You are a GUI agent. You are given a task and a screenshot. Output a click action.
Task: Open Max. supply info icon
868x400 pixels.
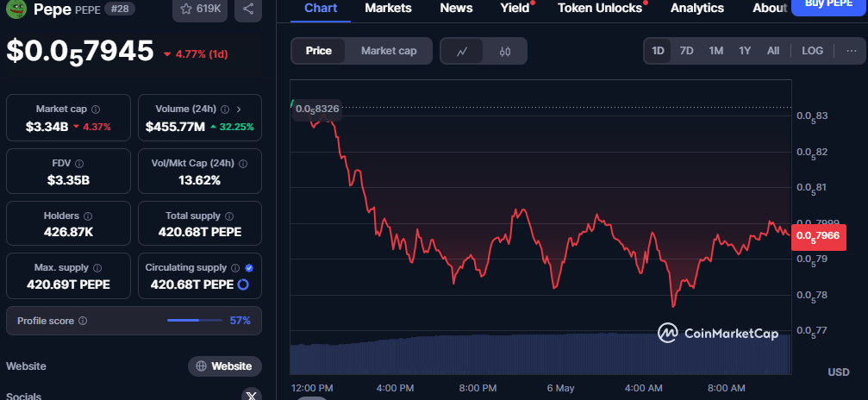point(97,267)
